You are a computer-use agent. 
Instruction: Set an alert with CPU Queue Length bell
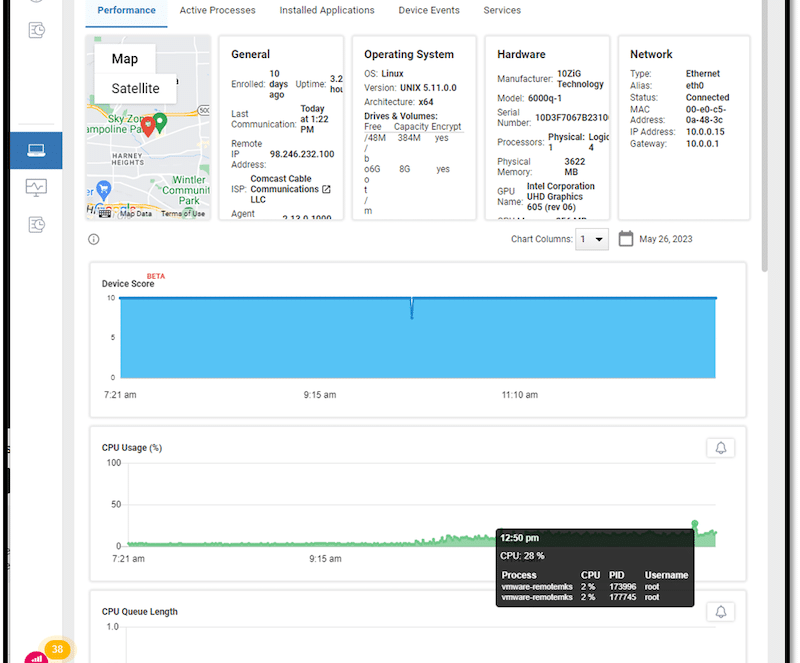point(720,611)
